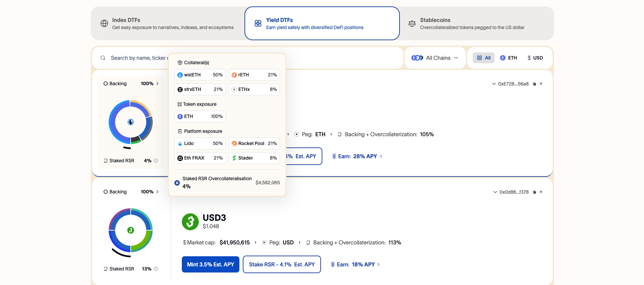Click the Stader 8% platform entry
This screenshot has width=644, height=285.
point(254,158)
